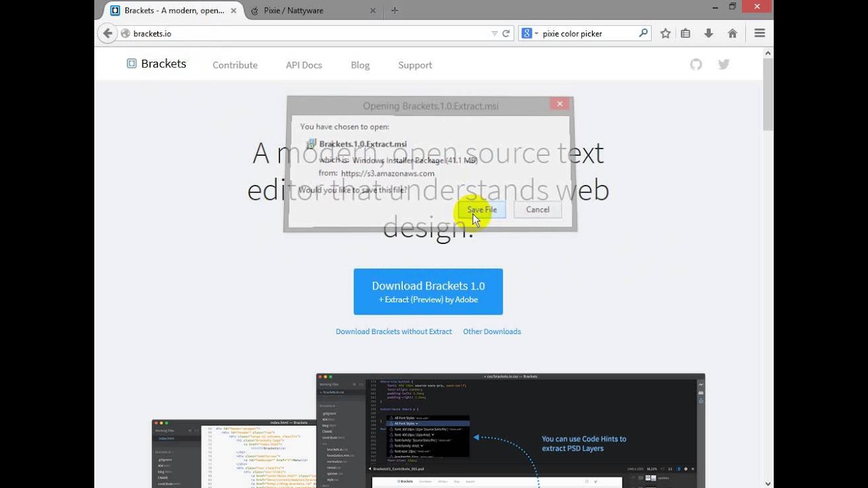Open the bookmarks list icon
Image resolution: width=868 pixels, height=488 pixels.
(x=686, y=33)
